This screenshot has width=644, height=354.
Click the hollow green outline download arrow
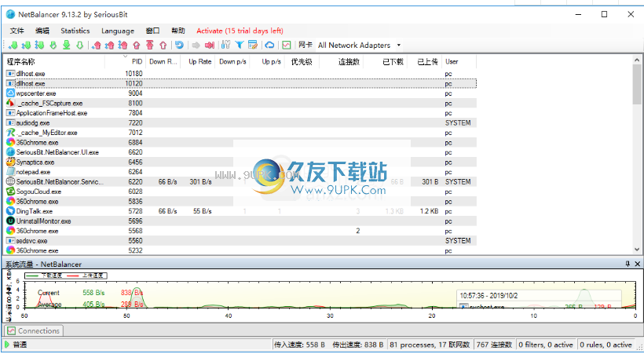click(79, 46)
